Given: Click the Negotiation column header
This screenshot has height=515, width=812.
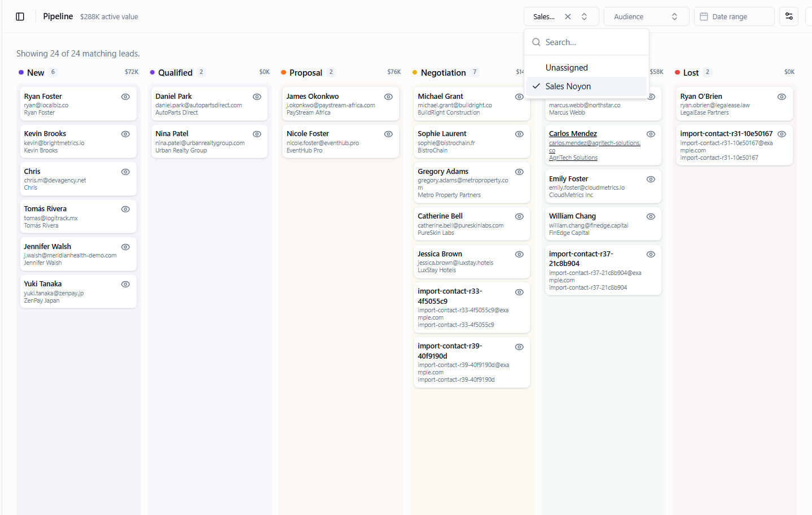Looking at the screenshot, I should pyautogui.click(x=444, y=73).
